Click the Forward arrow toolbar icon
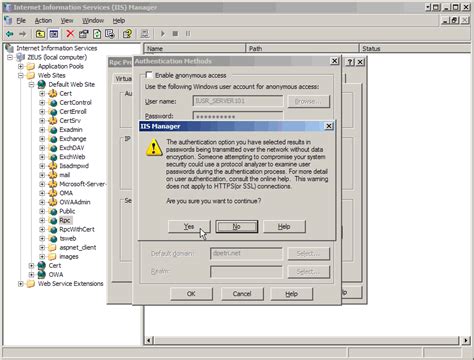Image resolution: width=474 pixels, height=360 pixels. point(22,34)
